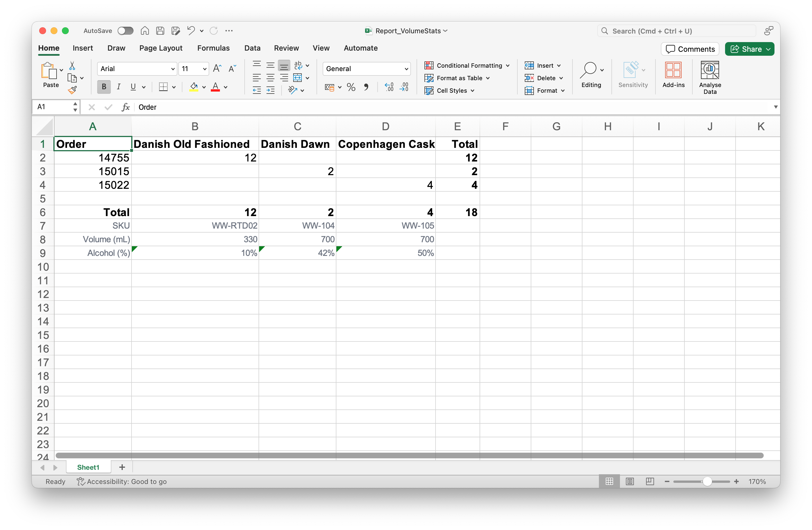Apply yellow fill color swatch
The height and width of the screenshot is (530, 812).
[x=194, y=87]
